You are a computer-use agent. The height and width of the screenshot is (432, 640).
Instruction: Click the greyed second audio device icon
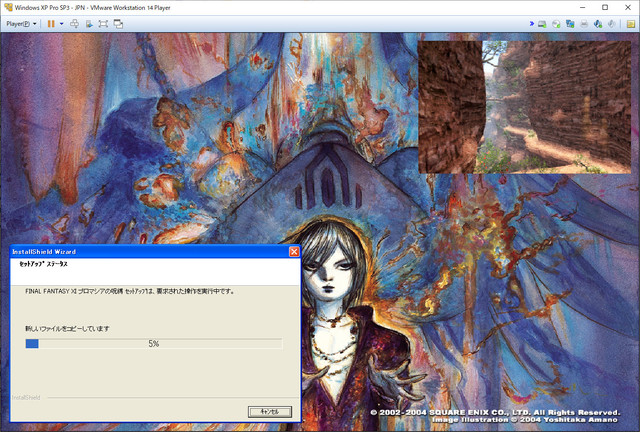pos(611,24)
